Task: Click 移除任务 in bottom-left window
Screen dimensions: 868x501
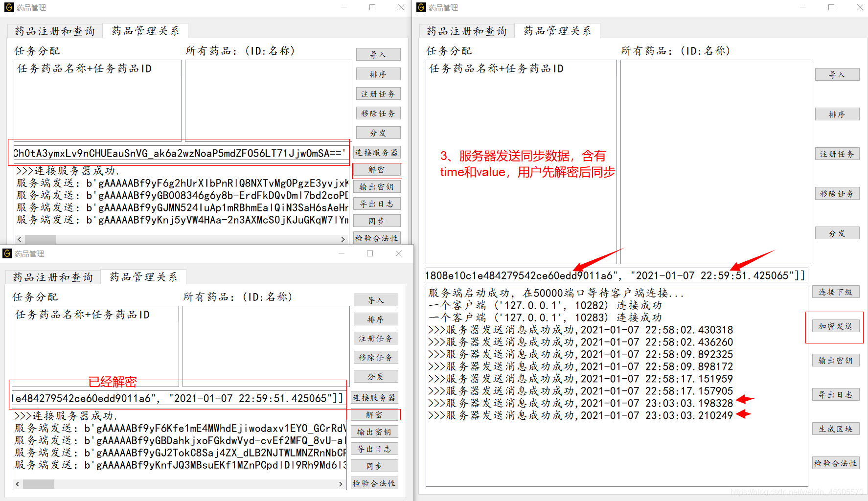Action: [x=376, y=357]
